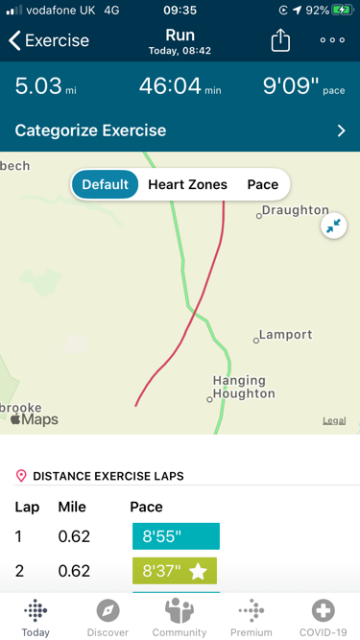Image resolution: width=360 pixels, height=640 pixels.
Task: Select the Default map view
Action: [105, 184]
